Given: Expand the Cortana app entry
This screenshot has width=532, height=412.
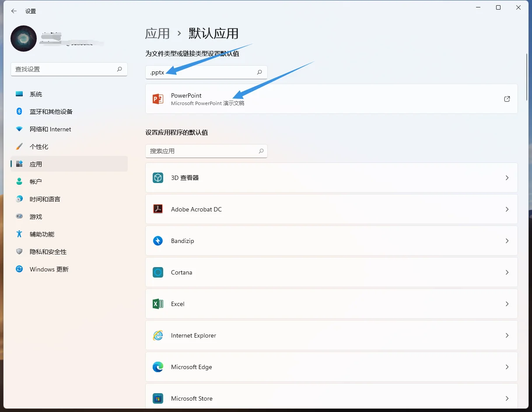Looking at the screenshot, I should [507, 272].
